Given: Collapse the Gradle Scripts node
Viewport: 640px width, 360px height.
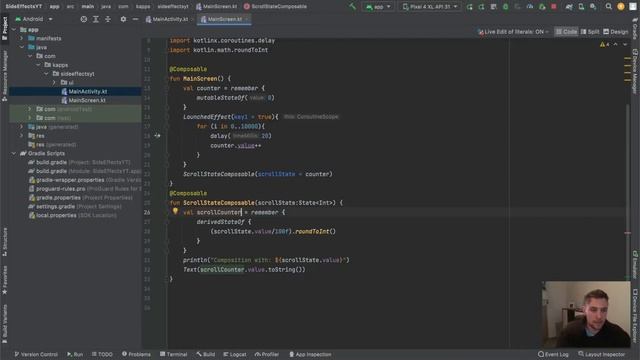Looking at the screenshot, I should pyautogui.click(x=14, y=153).
